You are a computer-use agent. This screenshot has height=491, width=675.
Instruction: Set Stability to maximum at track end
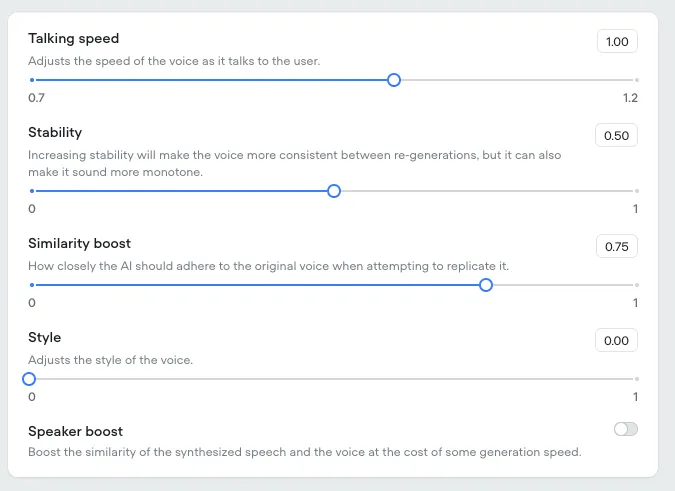[x=637, y=191]
